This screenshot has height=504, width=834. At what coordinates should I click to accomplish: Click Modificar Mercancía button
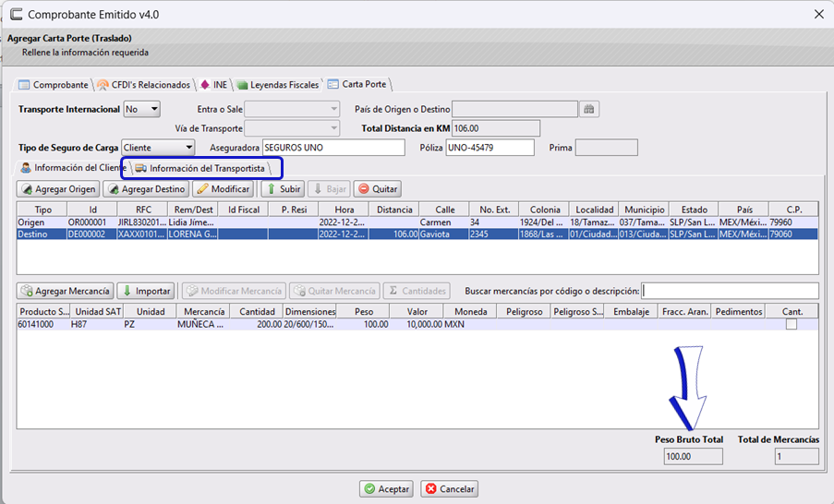(x=234, y=291)
